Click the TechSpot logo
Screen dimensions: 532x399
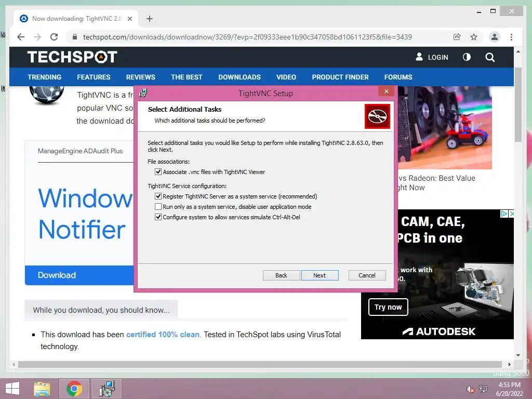pyautogui.click(x=72, y=57)
